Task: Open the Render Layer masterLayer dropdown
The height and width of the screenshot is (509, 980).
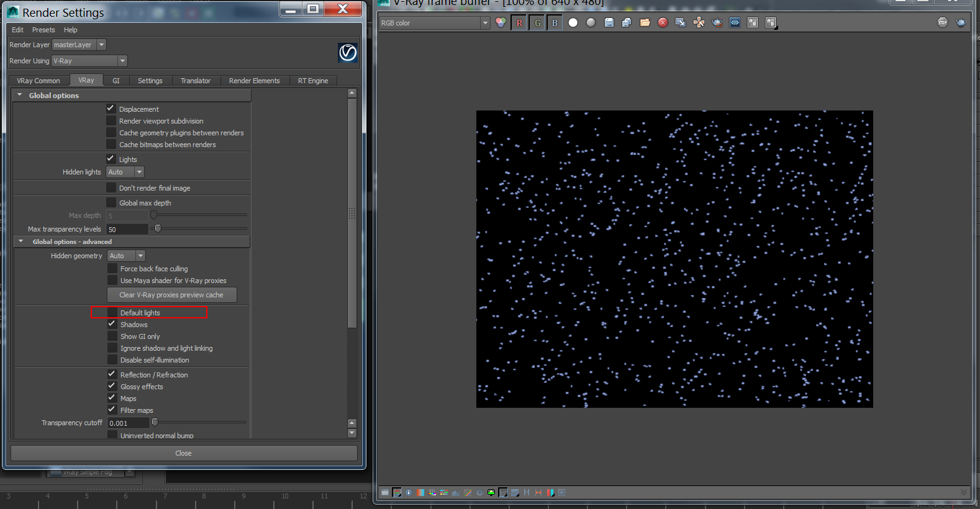Action: [79, 45]
